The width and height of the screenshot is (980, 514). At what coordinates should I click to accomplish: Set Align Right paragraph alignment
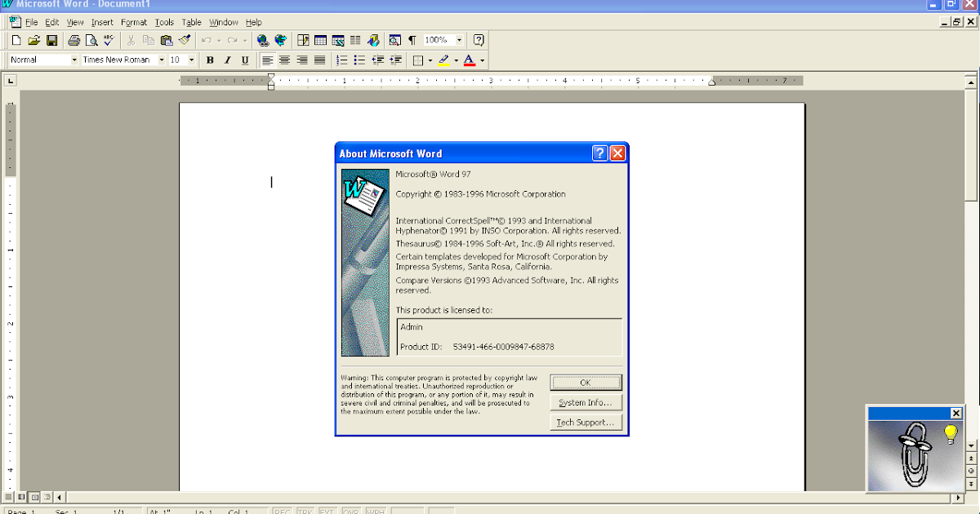(302, 60)
